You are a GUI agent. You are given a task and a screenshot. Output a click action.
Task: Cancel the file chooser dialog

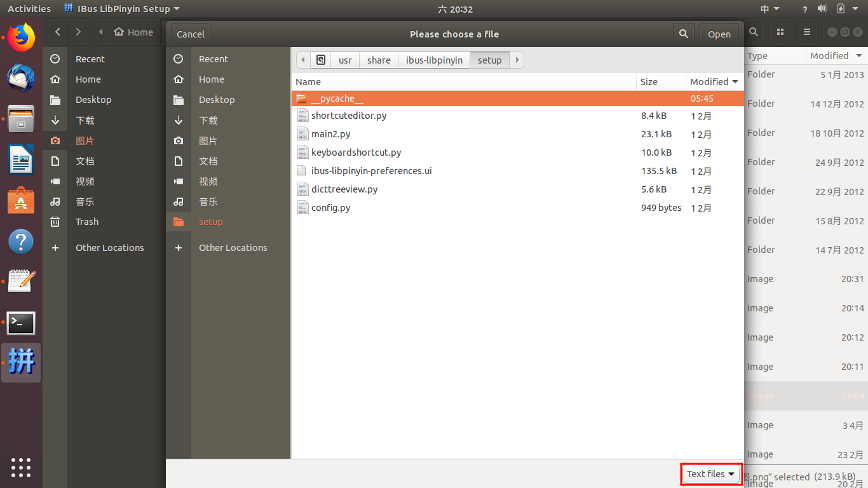pos(191,34)
